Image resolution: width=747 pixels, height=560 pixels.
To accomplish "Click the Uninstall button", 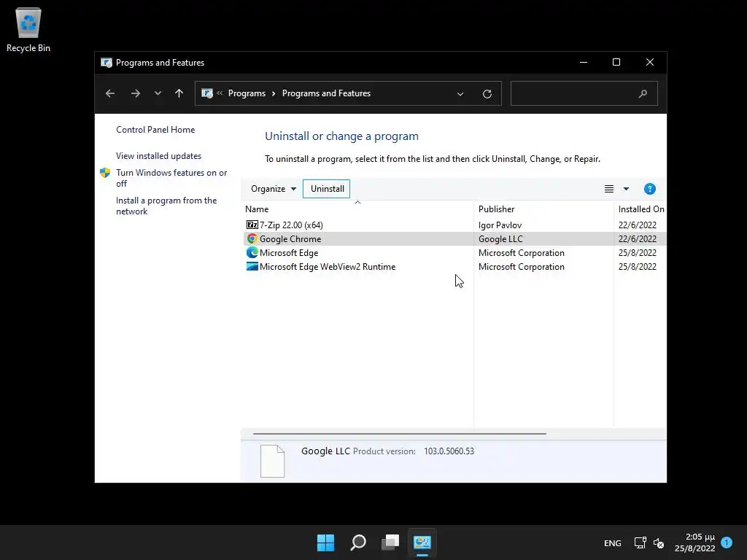I will coord(327,189).
